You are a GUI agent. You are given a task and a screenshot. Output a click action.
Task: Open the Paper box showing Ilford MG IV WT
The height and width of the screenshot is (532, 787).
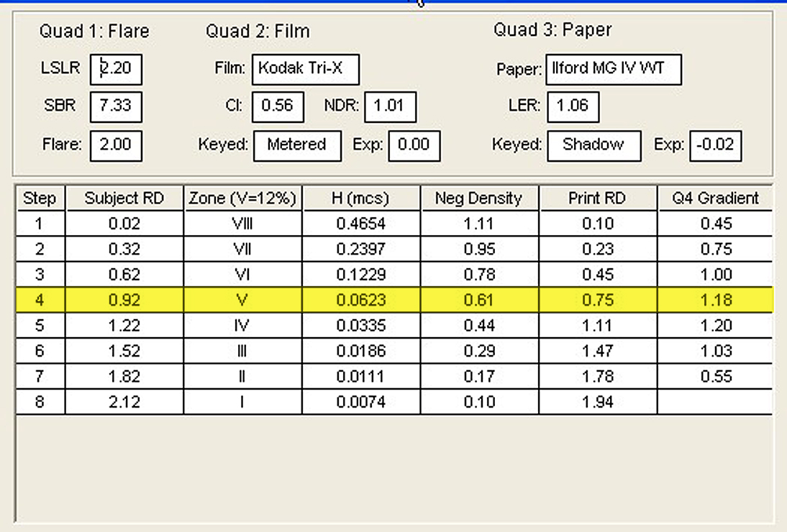614,69
